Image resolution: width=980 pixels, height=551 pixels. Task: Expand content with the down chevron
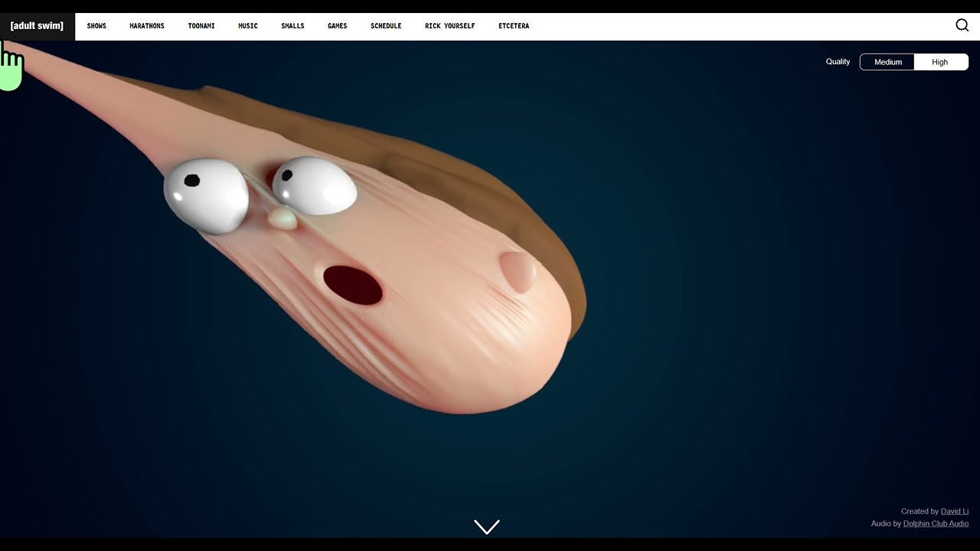[x=486, y=527]
